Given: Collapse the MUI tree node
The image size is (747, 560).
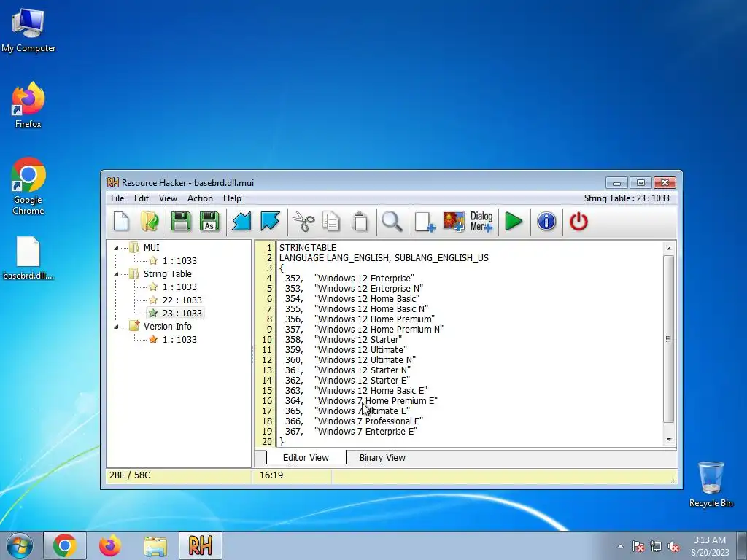Looking at the screenshot, I should coord(116,248).
